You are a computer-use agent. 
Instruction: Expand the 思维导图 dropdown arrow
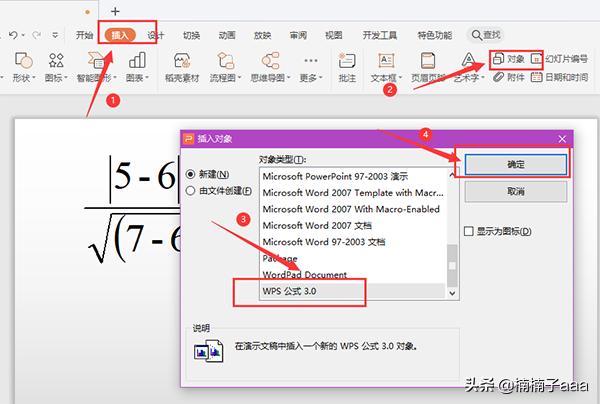[289, 78]
